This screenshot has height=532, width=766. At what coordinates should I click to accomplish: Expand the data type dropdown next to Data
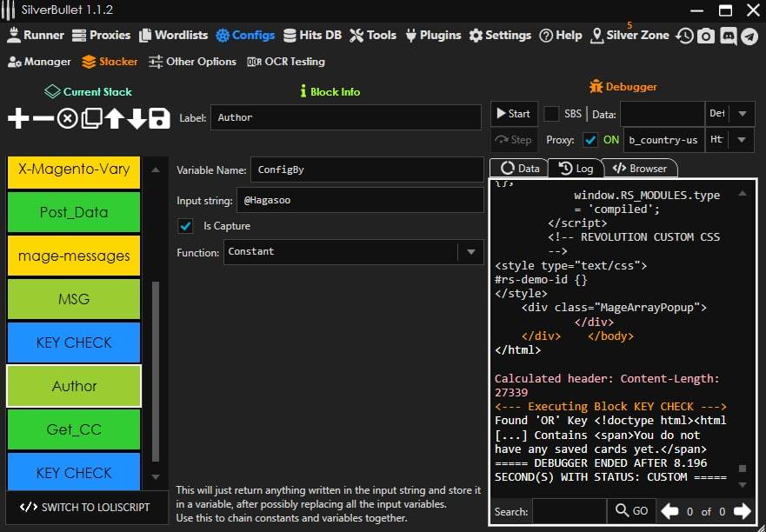(742, 114)
